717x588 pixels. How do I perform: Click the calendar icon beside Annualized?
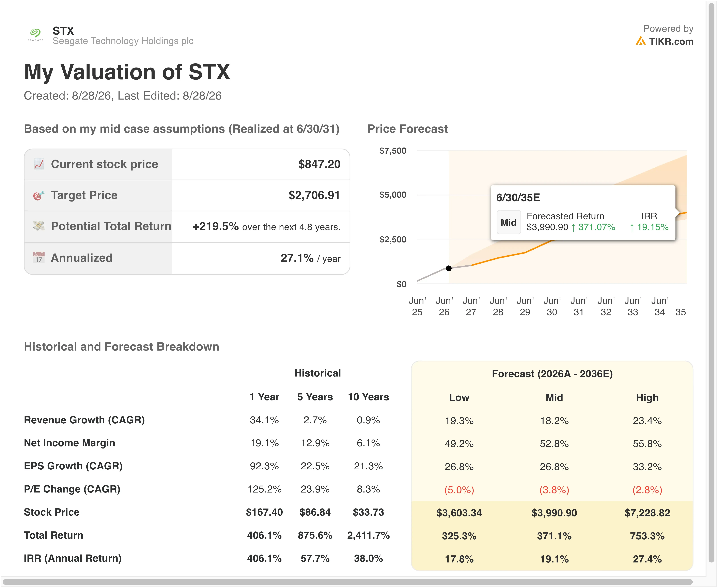pyautogui.click(x=39, y=258)
